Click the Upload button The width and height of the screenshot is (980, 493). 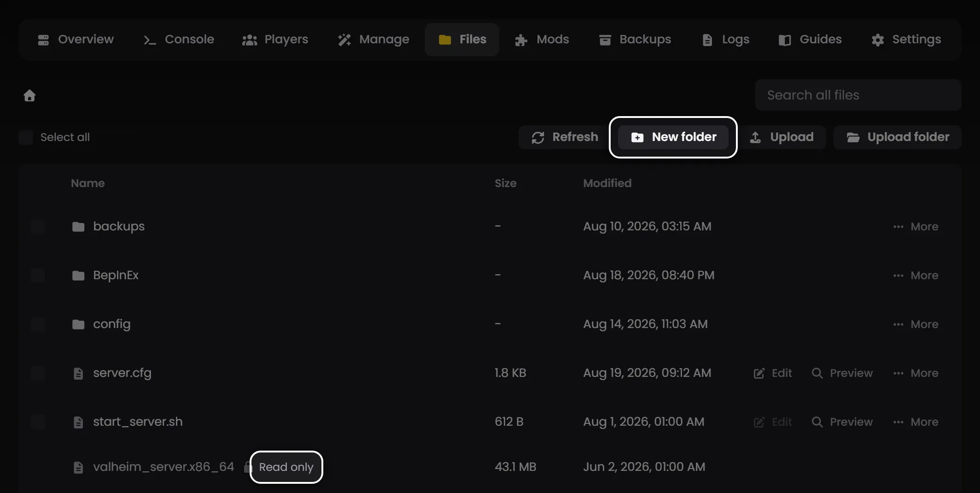(782, 137)
